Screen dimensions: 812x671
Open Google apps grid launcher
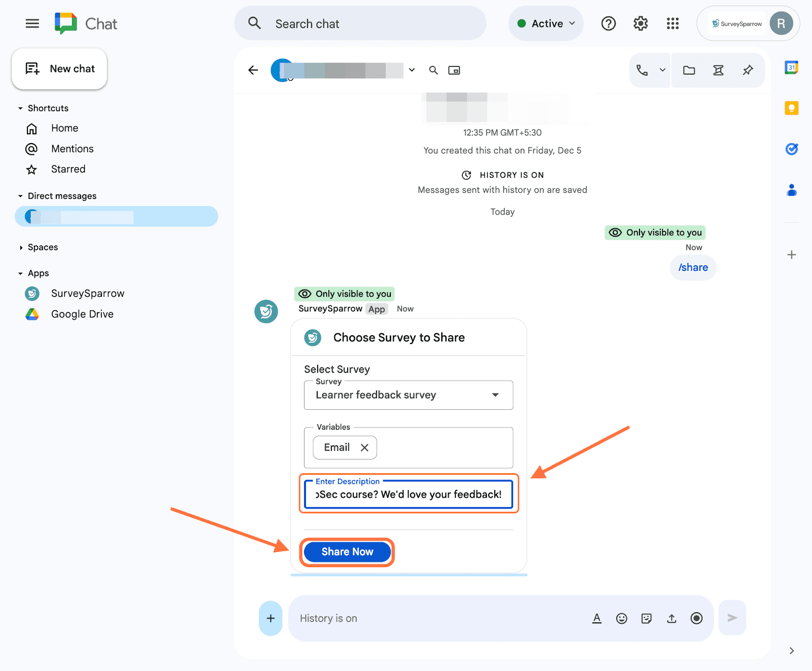tap(672, 24)
